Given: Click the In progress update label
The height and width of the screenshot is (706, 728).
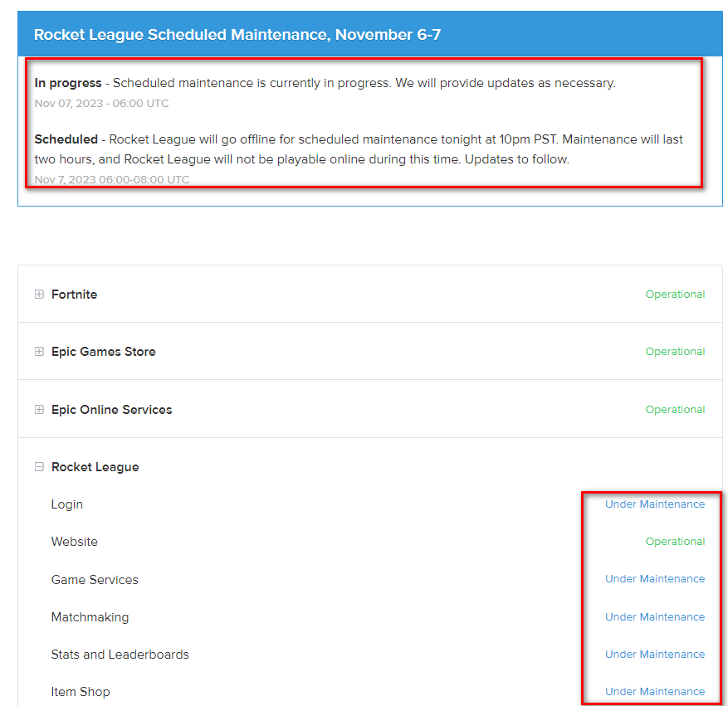Looking at the screenshot, I should 68,83.
